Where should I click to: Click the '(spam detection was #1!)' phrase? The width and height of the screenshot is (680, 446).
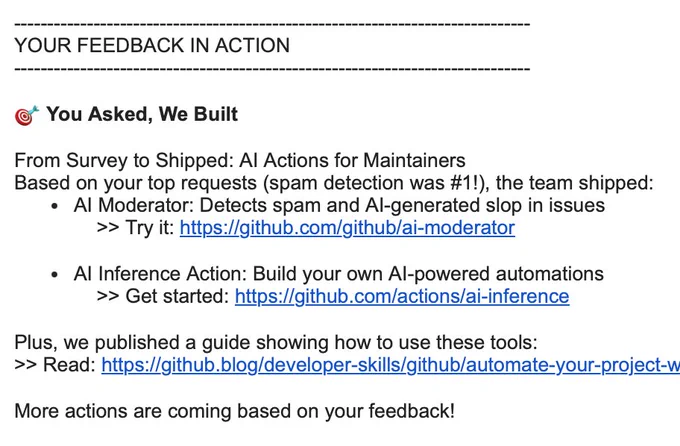(x=376, y=183)
